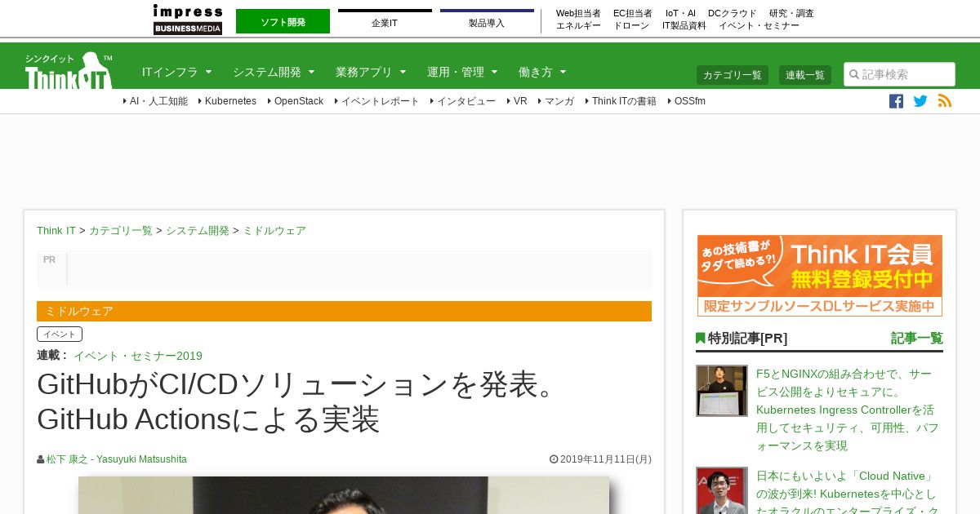The height and width of the screenshot is (514, 980).
Task: Open the IT製品資料 site link
Action: (x=684, y=25)
